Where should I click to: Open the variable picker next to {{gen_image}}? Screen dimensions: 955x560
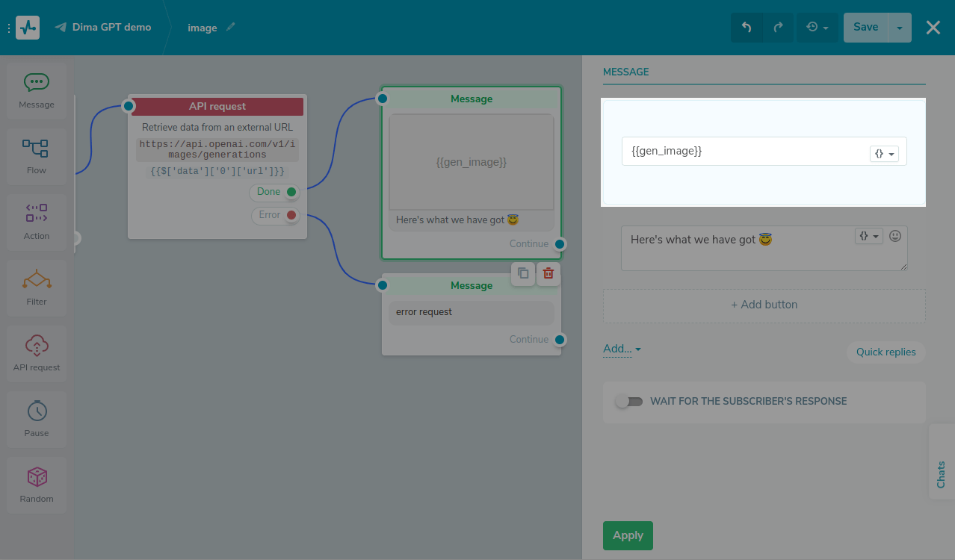[883, 152]
